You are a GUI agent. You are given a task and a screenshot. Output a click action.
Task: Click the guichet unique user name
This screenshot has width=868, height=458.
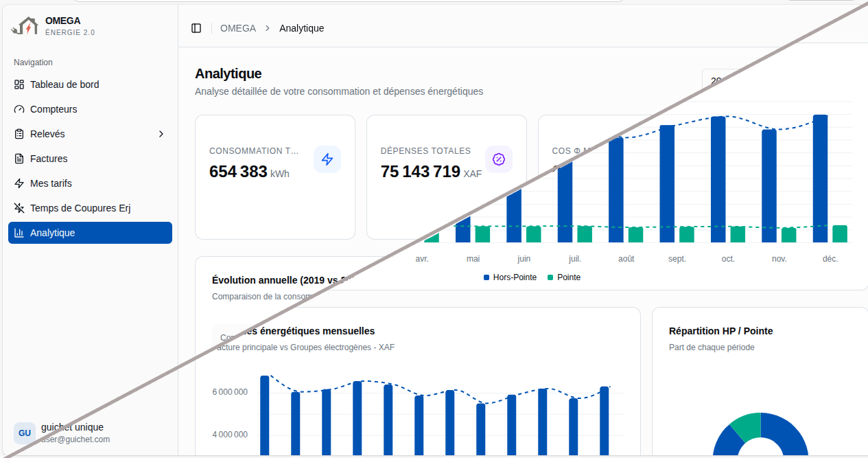(72, 427)
